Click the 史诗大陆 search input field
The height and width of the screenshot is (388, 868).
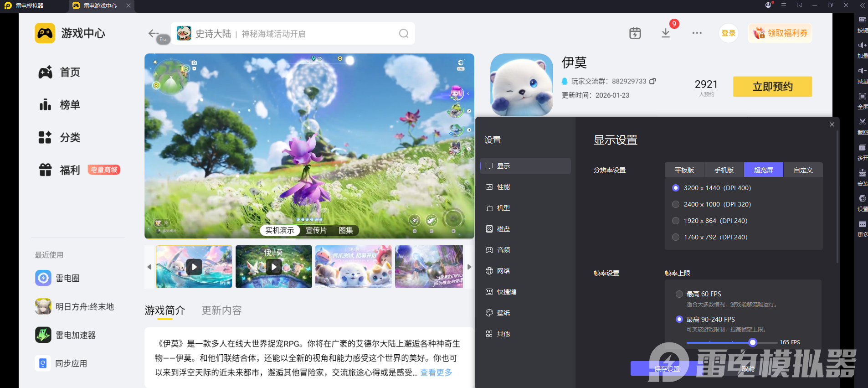coord(293,33)
